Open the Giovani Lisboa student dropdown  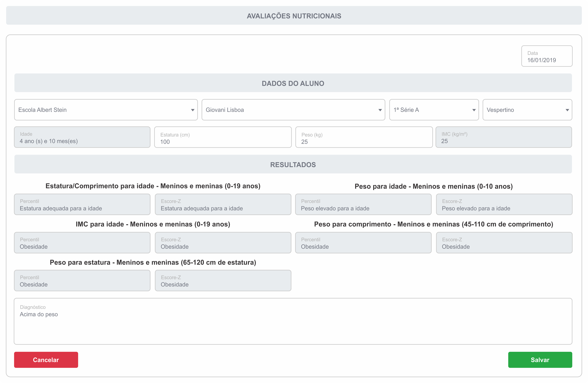(x=293, y=110)
